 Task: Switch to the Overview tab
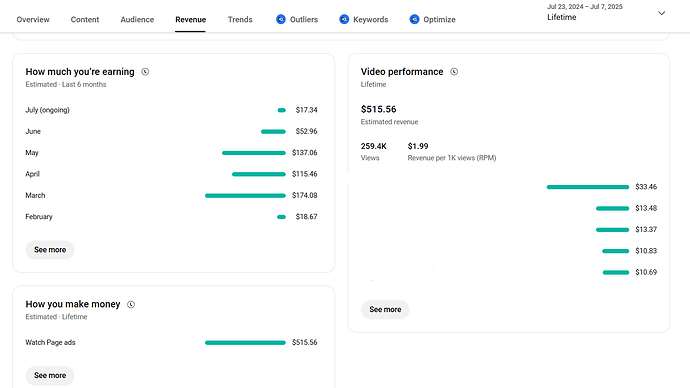(x=33, y=19)
